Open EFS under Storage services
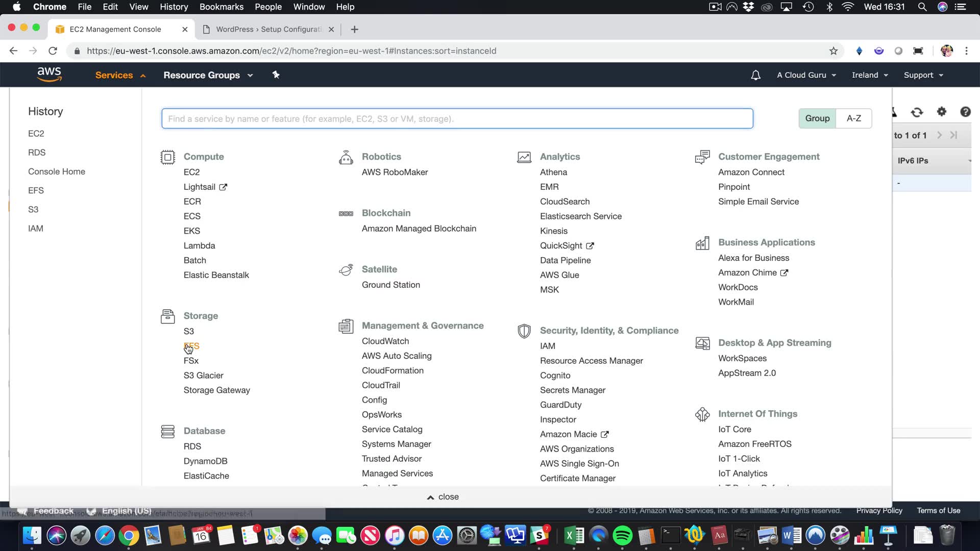 pos(192,346)
